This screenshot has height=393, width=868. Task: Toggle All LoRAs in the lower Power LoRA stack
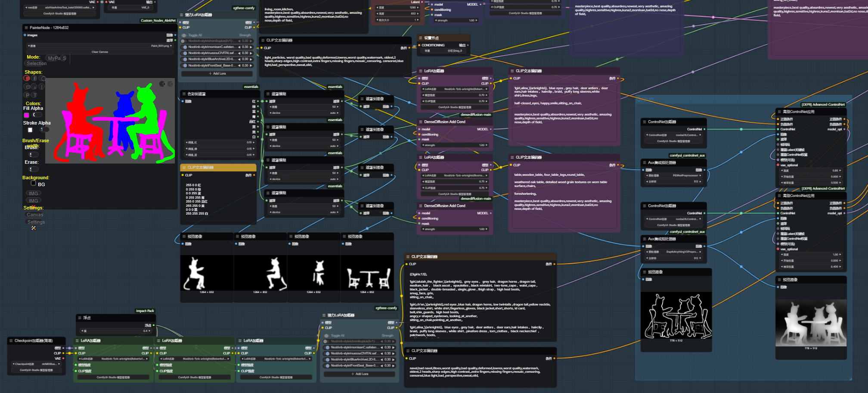[327, 336]
